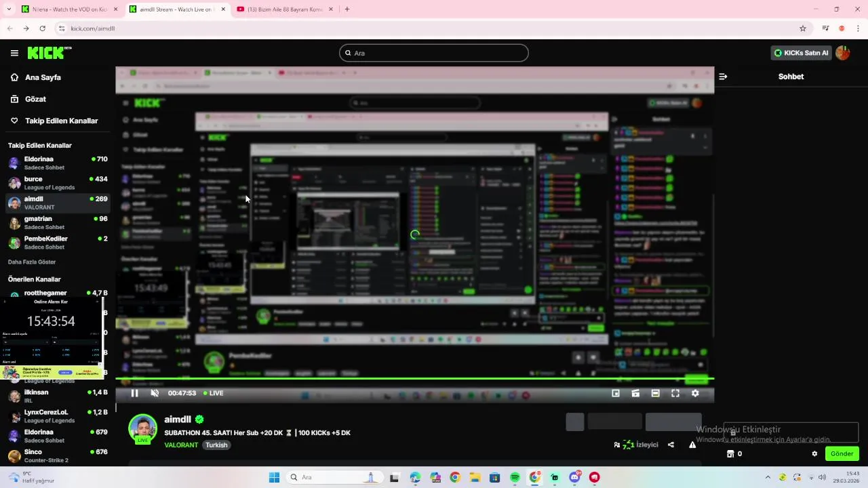The height and width of the screenshot is (488, 868).
Task: Open the tab search dropdown in Chrome
Action: (8, 9)
